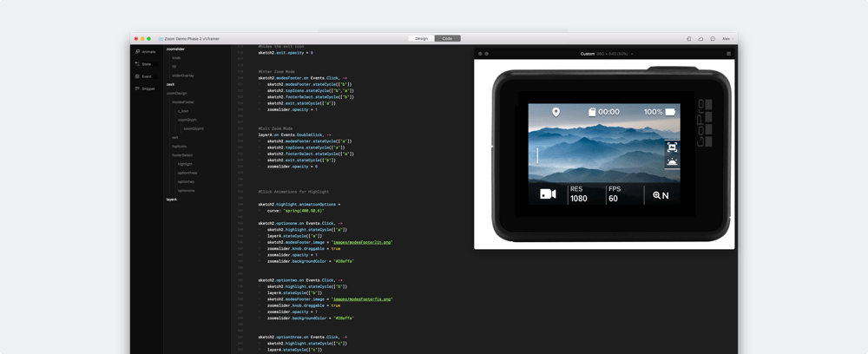The height and width of the screenshot is (354, 868).
Task: Click the 'layerA.on Events.DoubleClick' line
Action: coord(294,134)
